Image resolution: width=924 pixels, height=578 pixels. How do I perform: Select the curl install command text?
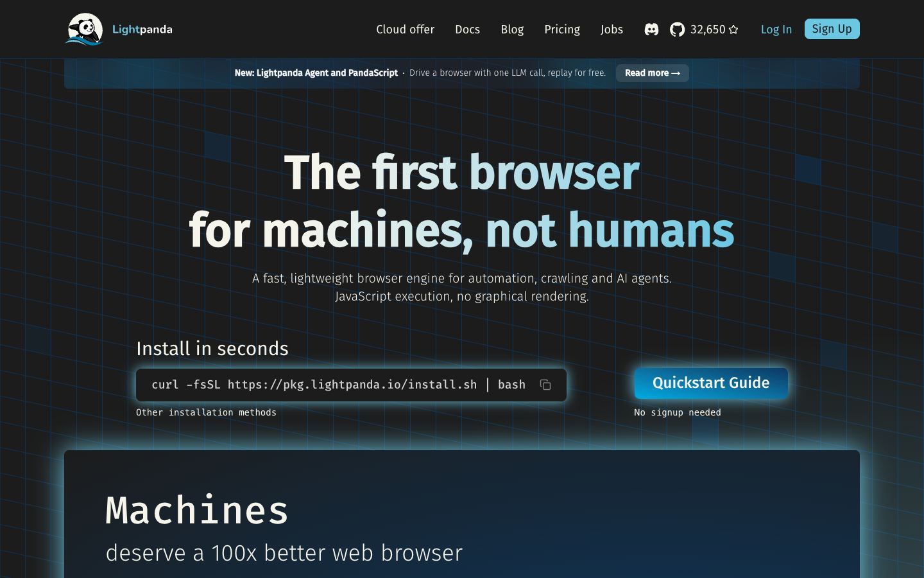click(338, 385)
